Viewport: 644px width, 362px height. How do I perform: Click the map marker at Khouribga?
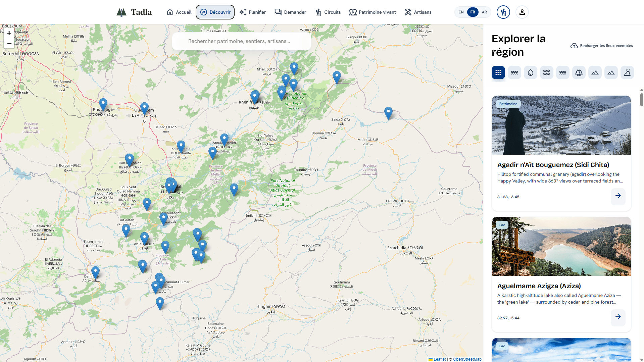pyautogui.click(x=103, y=105)
